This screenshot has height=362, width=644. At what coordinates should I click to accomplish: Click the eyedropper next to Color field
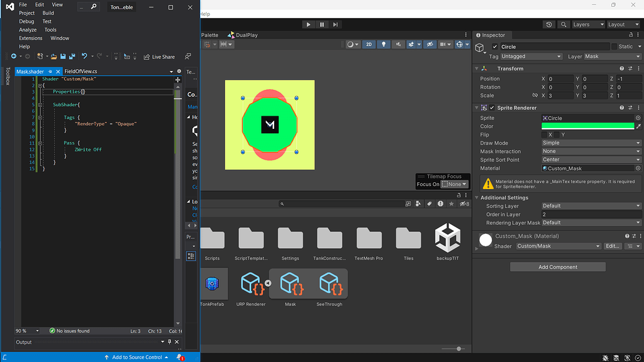point(638,126)
